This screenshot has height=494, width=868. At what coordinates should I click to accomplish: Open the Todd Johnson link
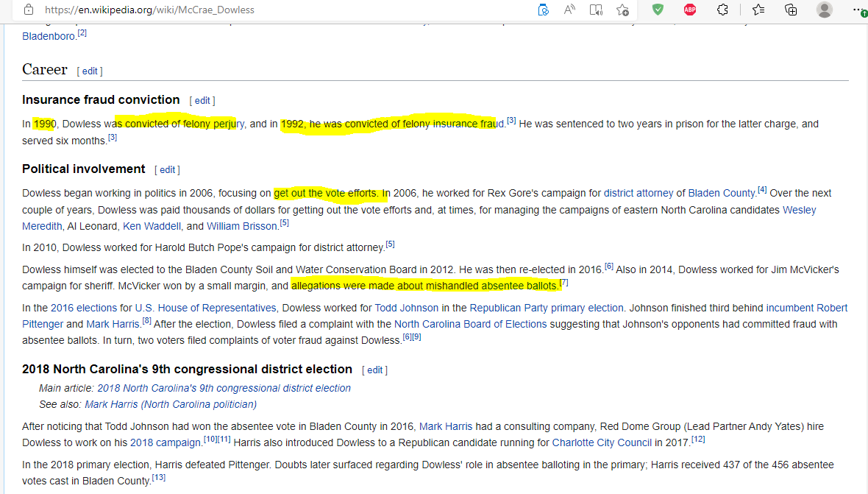406,307
